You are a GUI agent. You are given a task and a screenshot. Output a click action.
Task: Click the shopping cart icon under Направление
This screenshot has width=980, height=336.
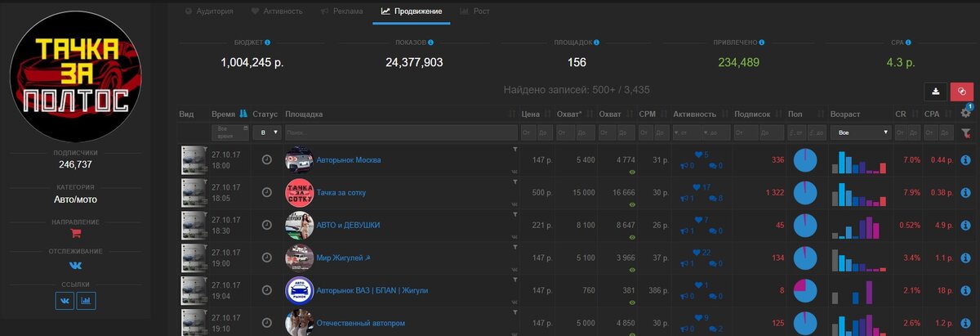75,234
